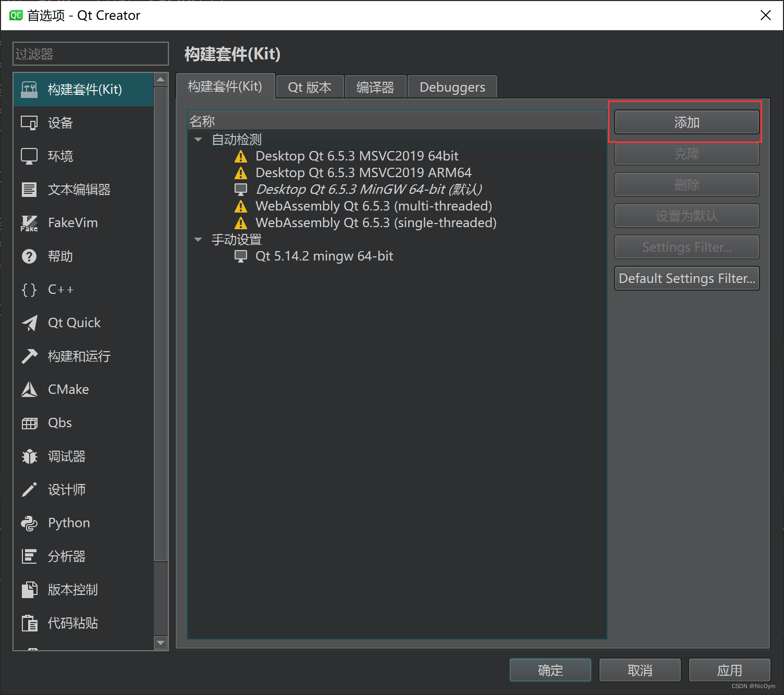Screen dimensions: 784x695
Task: Click the FakeVim icon in sidebar
Action: pos(29,223)
